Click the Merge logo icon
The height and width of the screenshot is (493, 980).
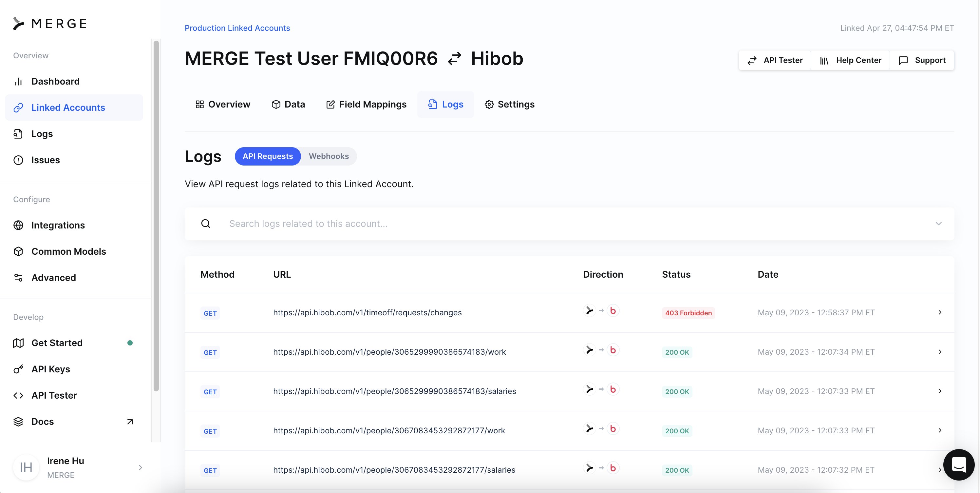click(x=18, y=24)
